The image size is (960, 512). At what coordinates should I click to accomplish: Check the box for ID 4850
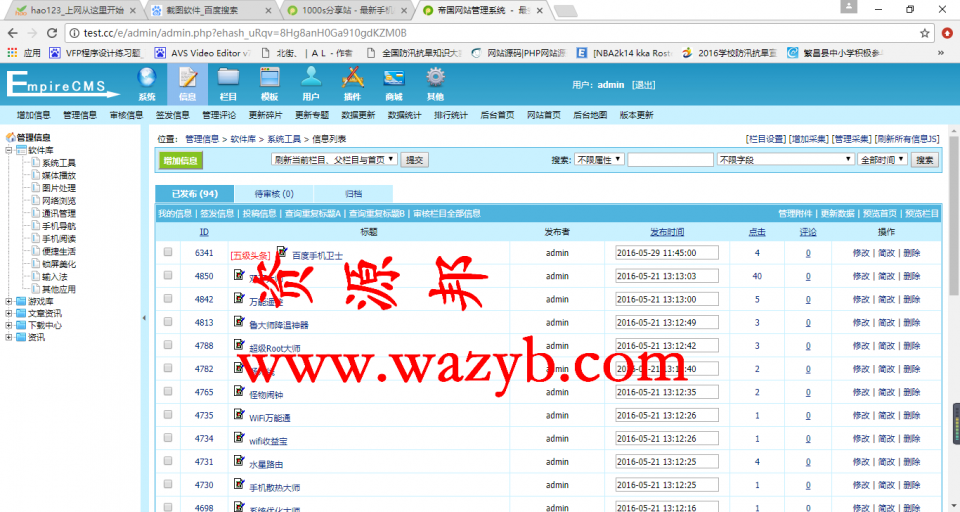[168, 275]
